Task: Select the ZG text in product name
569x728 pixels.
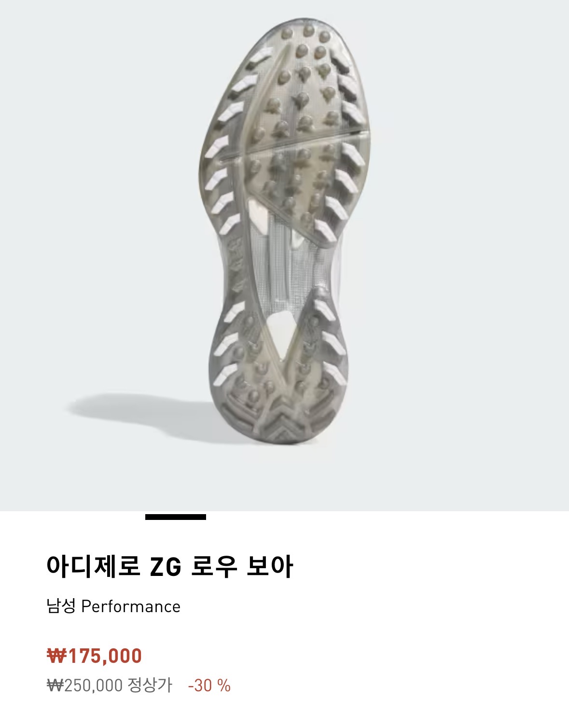Action: click(166, 567)
